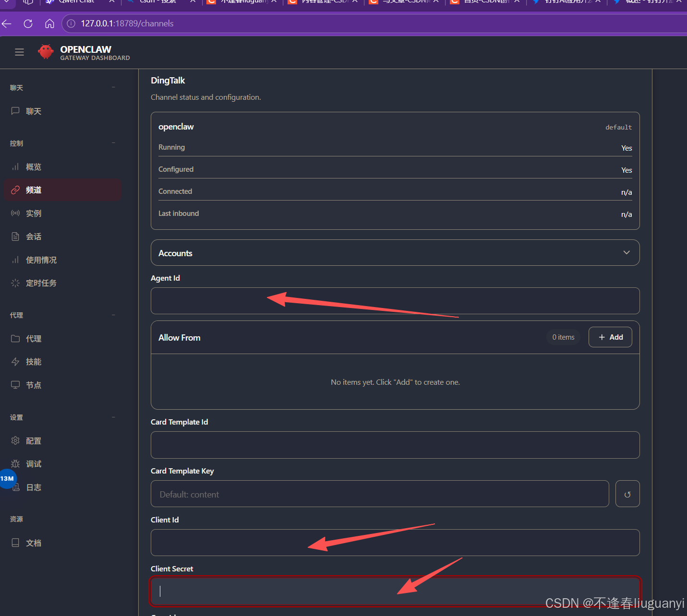Click the 'Allow From' section title
The height and width of the screenshot is (616, 687).
180,338
